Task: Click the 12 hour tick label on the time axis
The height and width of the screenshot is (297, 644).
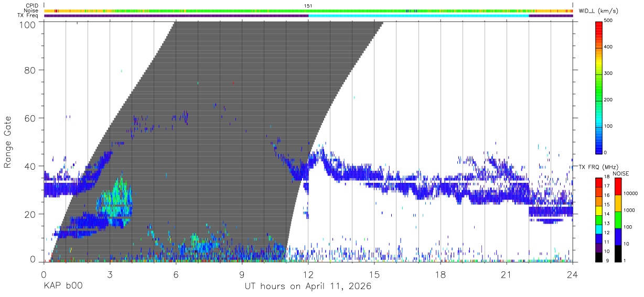Action: (308, 274)
